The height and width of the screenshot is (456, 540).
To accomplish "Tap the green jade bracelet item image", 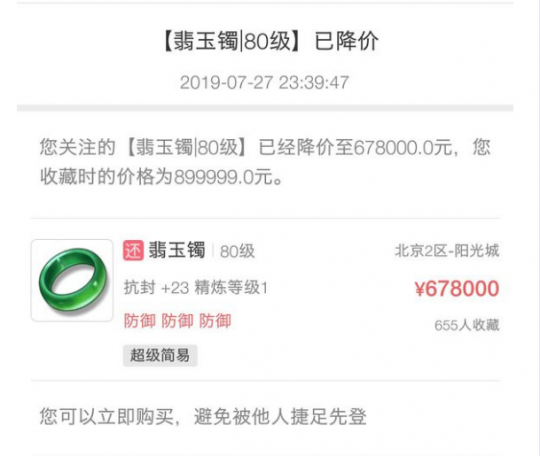I will point(72,280).
